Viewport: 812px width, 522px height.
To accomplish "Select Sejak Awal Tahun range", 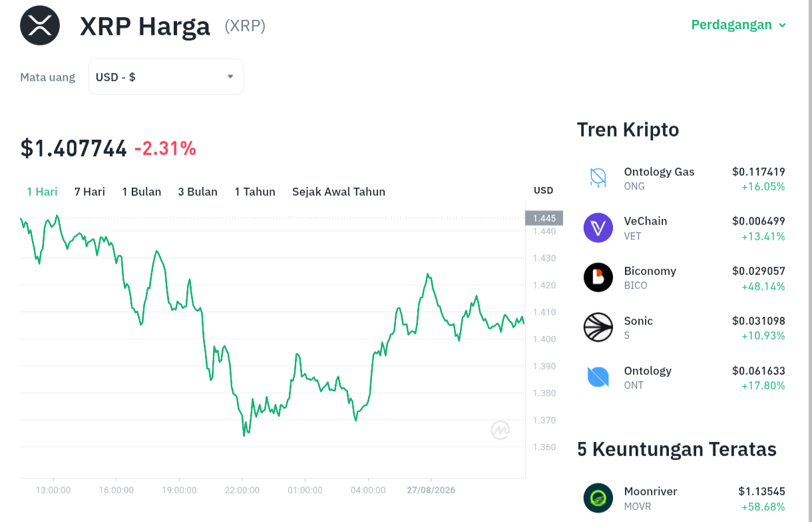I will pyautogui.click(x=339, y=192).
